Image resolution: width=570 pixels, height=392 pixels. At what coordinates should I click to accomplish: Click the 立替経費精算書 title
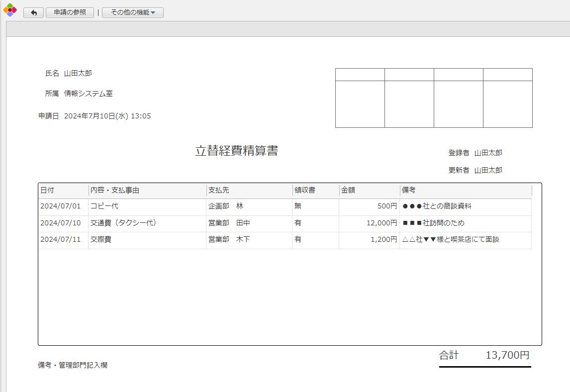[236, 151]
